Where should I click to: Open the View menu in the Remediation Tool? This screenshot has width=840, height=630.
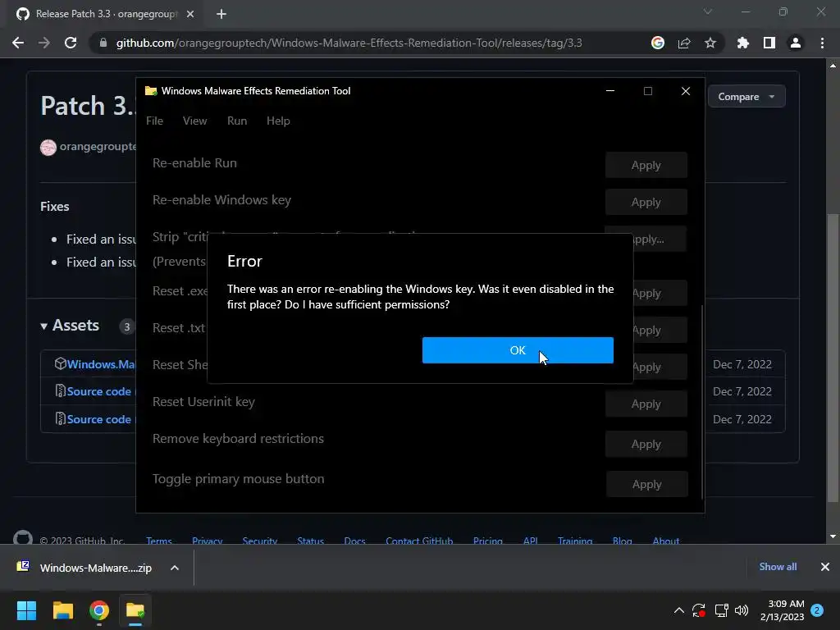pyautogui.click(x=194, y=121)
